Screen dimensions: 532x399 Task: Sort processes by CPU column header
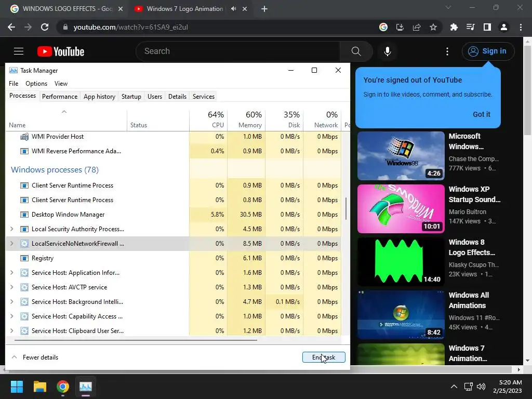click(208, 120)
